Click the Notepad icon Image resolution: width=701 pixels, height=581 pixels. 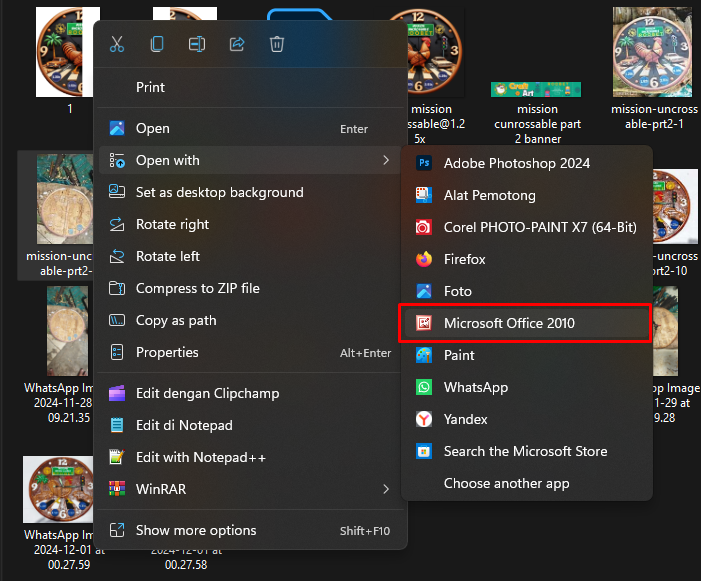click(x=117, y=425)
